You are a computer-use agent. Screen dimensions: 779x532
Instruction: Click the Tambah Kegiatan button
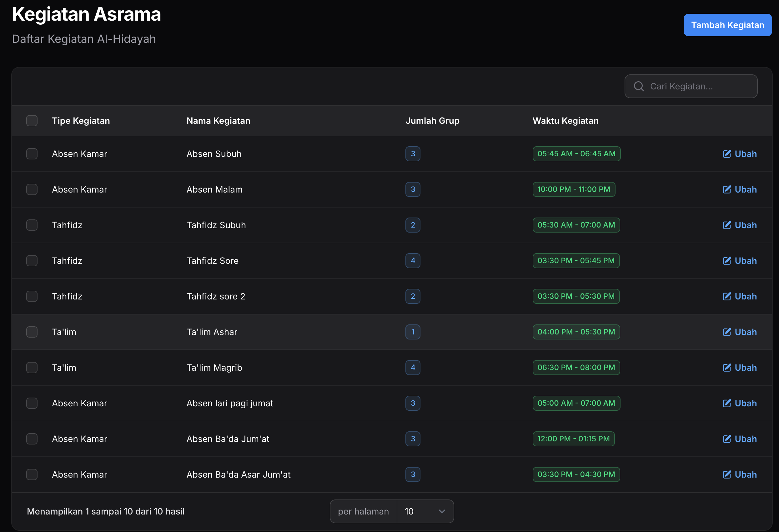click(728, 25)
